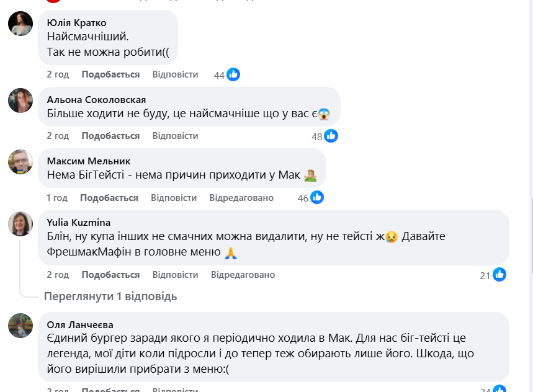Expand 'Переглянути 1 відповідь' replies

110,296
